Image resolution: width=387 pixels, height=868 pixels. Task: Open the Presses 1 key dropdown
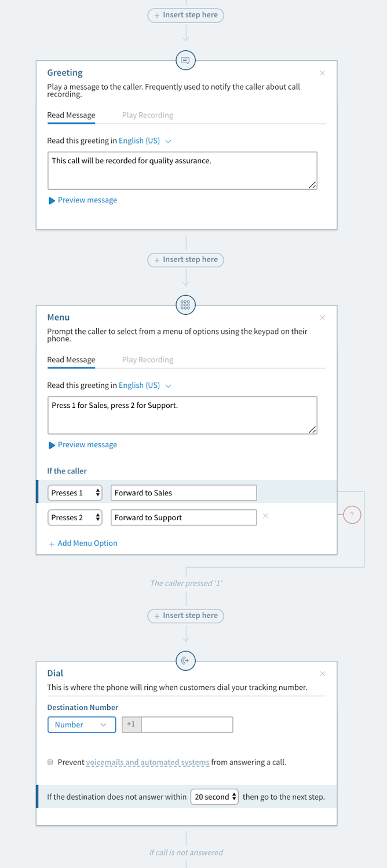click(x=75, y=493)
